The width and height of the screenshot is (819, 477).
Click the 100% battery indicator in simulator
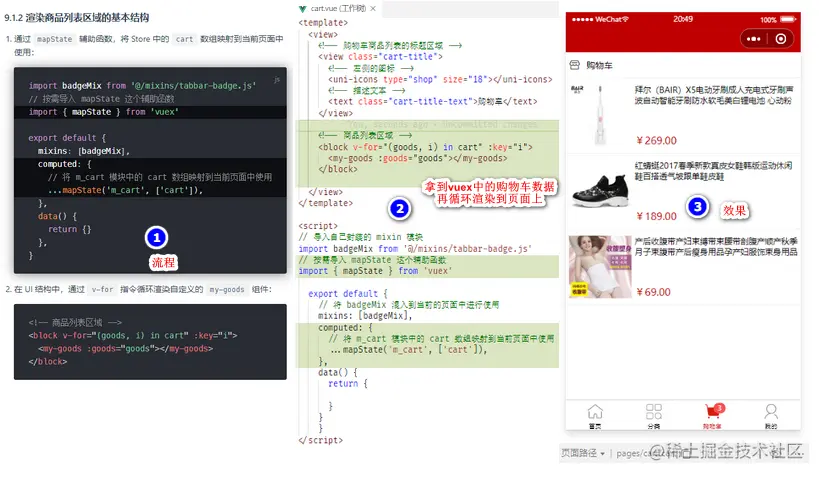(x=777, y=20)
